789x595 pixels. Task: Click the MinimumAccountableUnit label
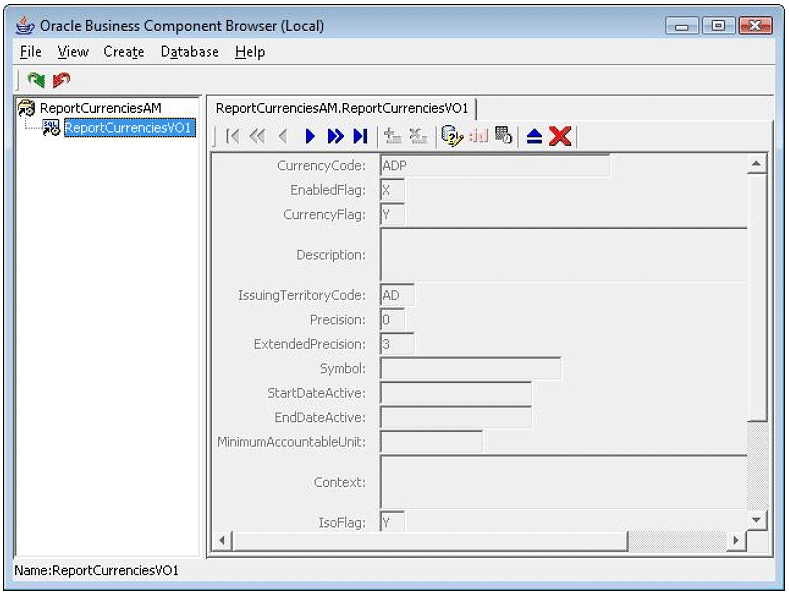[291, 442]
